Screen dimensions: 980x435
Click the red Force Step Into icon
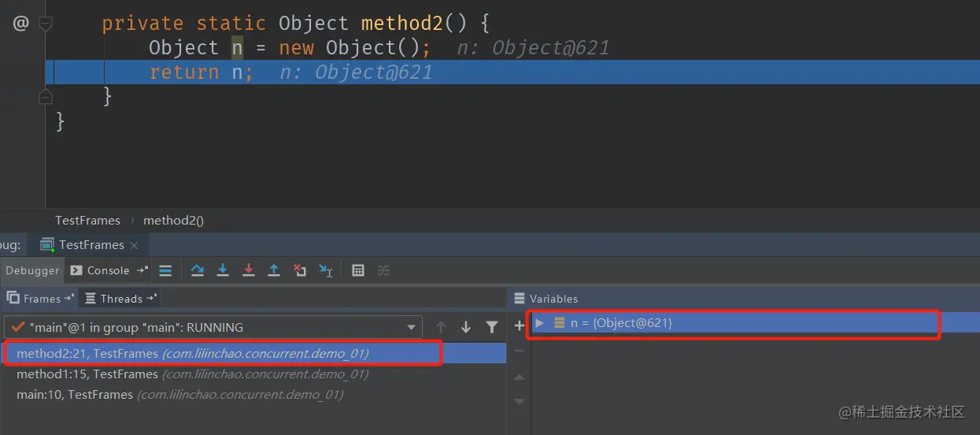coord(249,270)
